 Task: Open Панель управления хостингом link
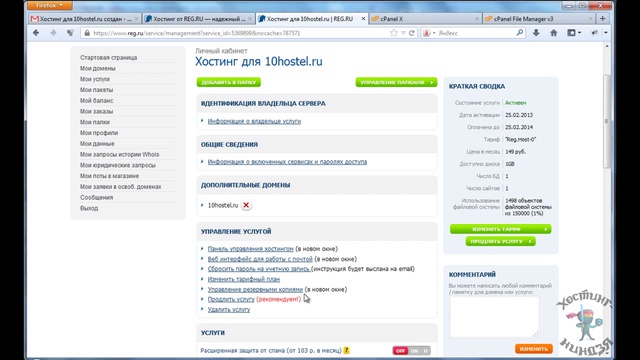[251, 249]
